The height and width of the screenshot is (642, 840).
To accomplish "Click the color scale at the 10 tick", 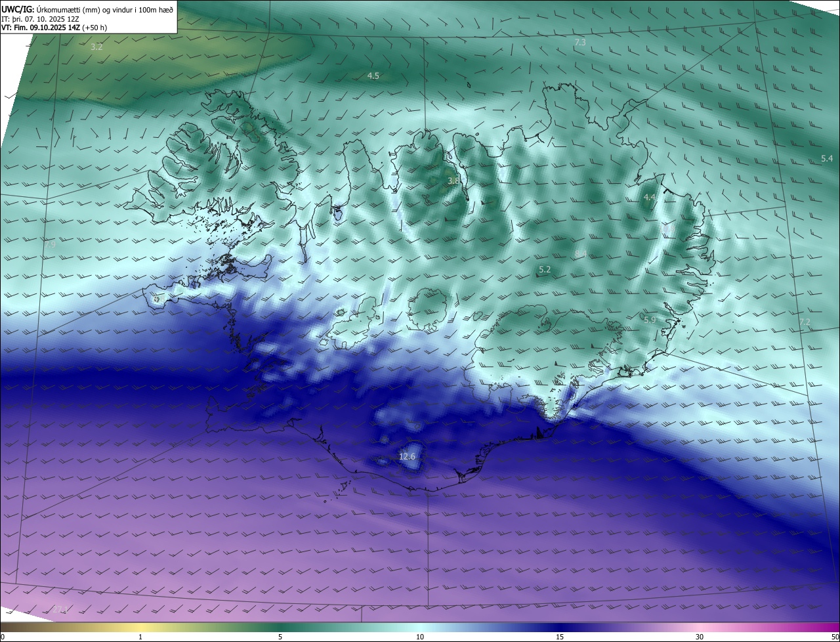I will [420, 637].
